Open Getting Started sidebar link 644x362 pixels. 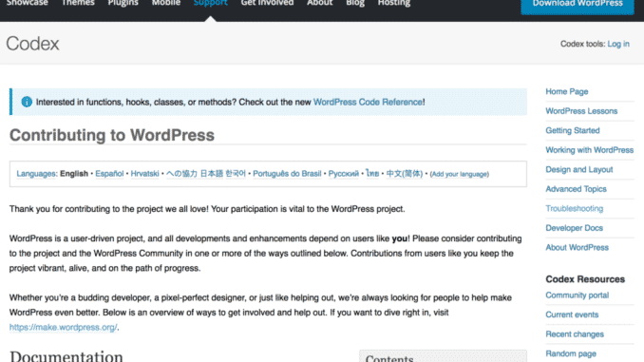click(x=573, y=131)
